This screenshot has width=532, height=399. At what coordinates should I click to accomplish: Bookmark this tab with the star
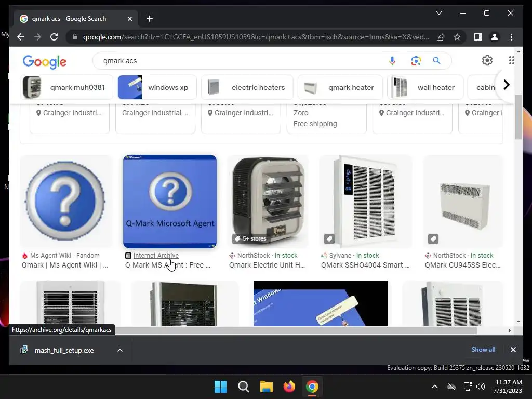click(x=457, y=37)
